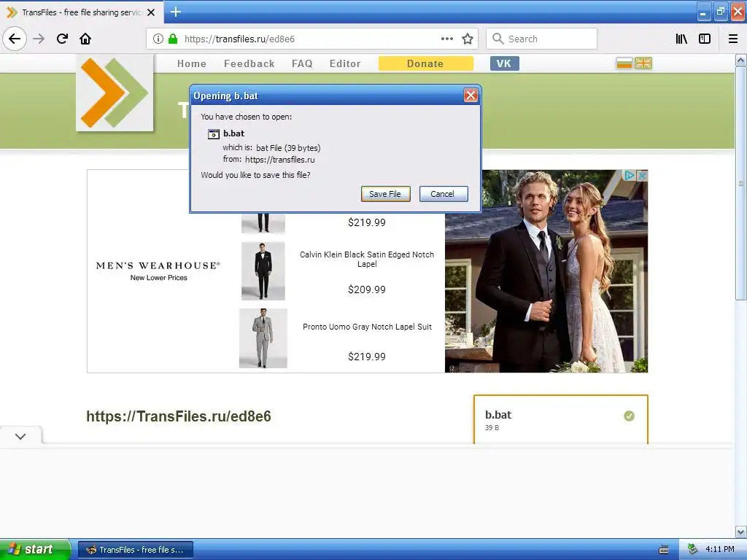This screenshot has height=560, width=747.
Task: Open the Windows start menu
Action: click(x=35, y=550)
